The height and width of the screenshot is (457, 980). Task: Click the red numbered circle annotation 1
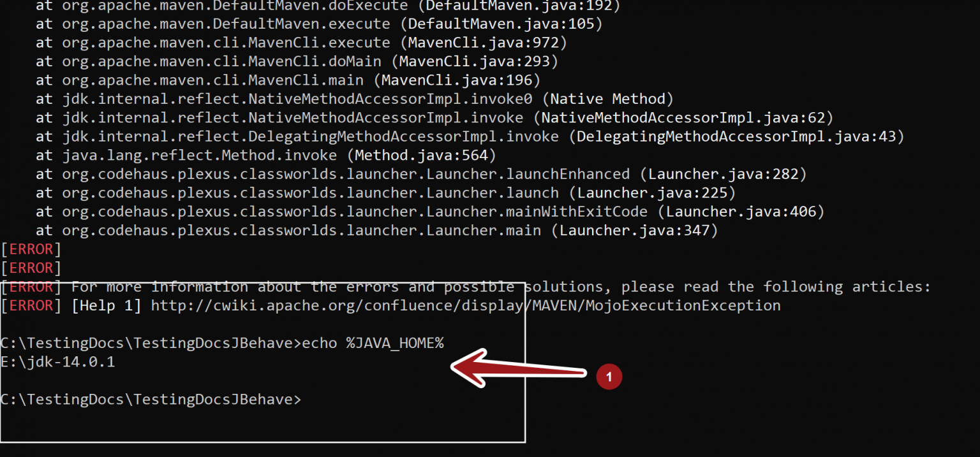coord(609,377)
